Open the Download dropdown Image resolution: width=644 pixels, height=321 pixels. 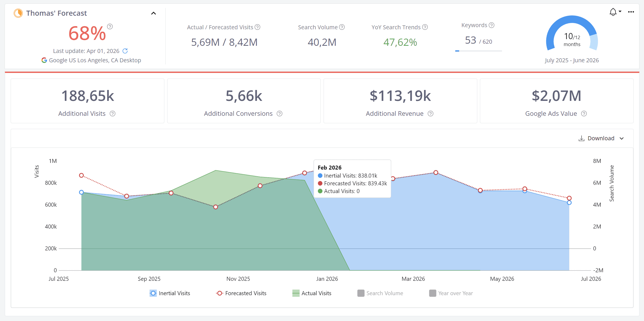(601, 138)
